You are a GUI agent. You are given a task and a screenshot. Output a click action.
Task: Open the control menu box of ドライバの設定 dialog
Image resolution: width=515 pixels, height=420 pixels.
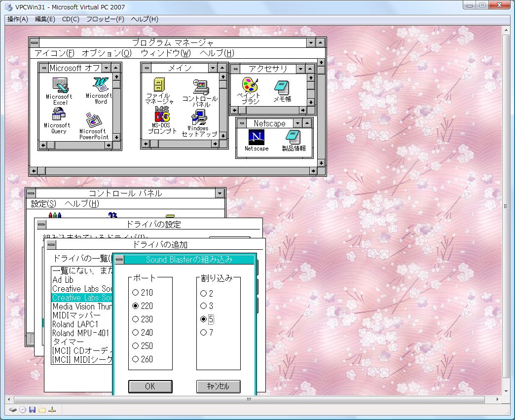[41, 225]
